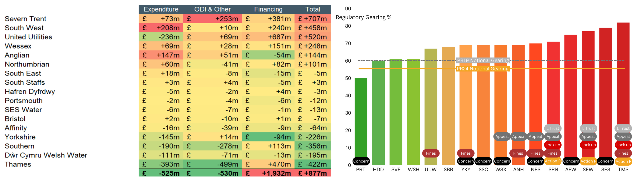Click the PR19 Notional Gearing label
This screenshot has height=179, width=644.
coord(483,60)
